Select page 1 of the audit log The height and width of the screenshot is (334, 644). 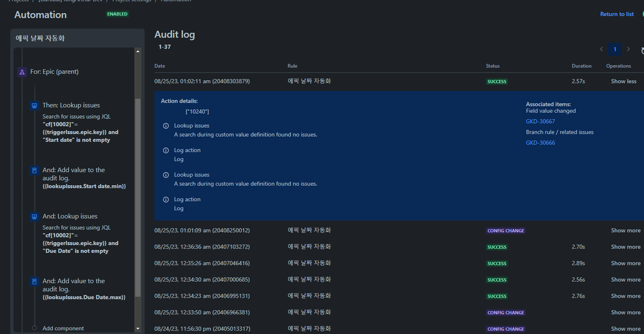click(x=615, y=49)
